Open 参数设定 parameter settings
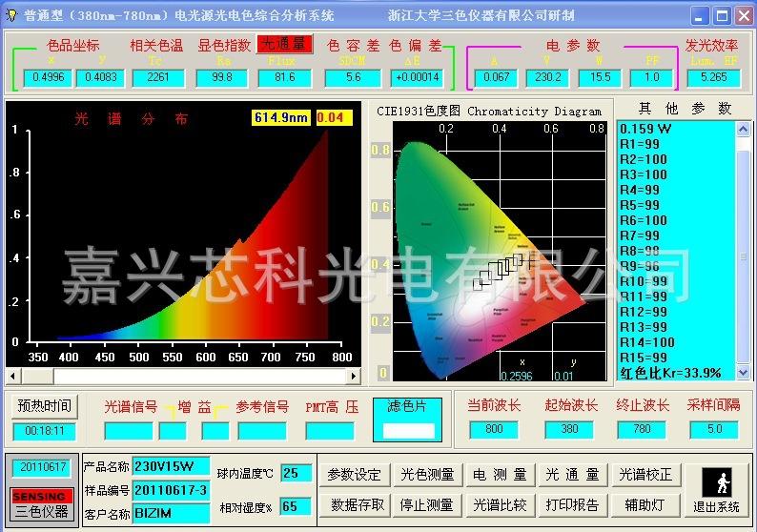757x532 pixels. [x=355, y=475]
